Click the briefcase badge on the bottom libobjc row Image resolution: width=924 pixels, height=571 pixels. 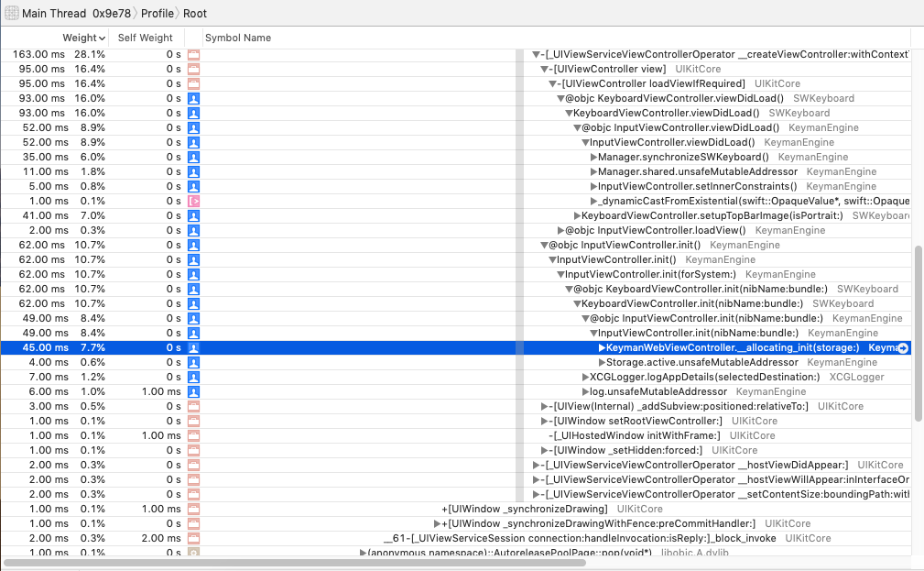(192, 553)
